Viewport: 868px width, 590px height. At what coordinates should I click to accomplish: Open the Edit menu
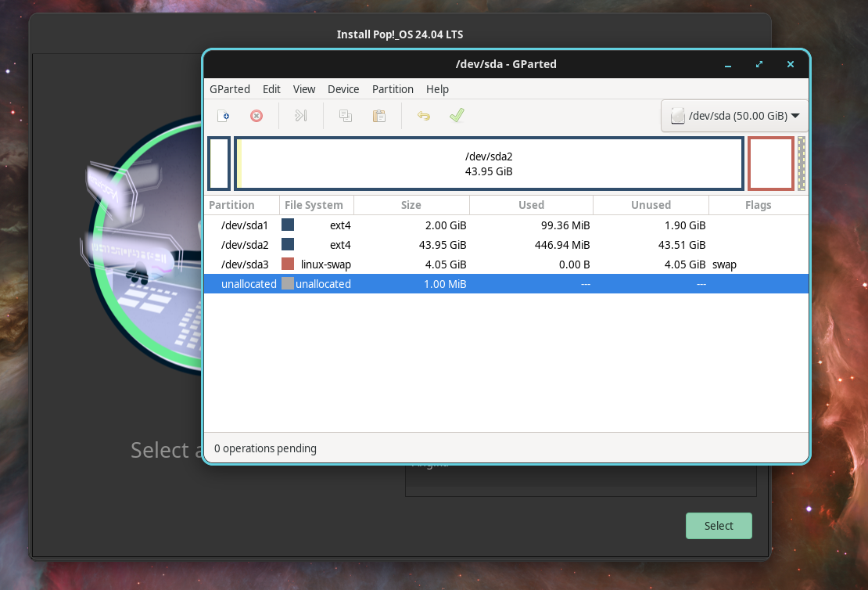point(271,89)
